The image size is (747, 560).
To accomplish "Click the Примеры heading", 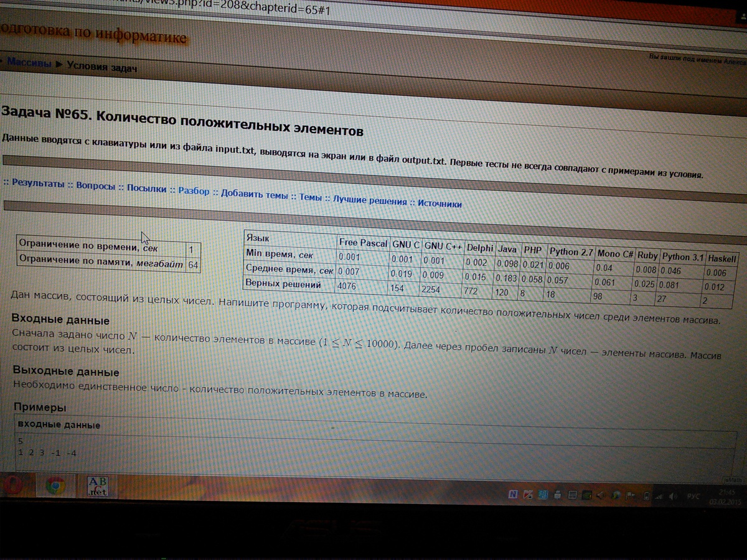I will click(x=40, y=408).
